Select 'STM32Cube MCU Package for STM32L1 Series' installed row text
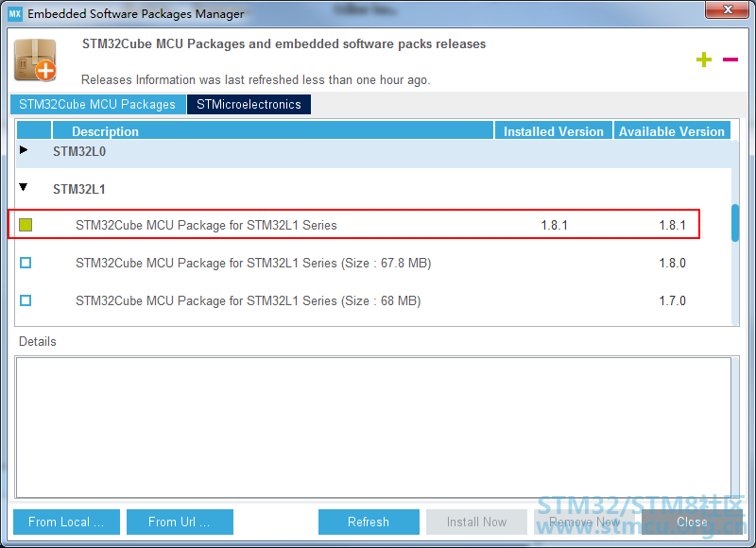Image resolution: width=756 pixels, height=548 pixels. (x=206, y=225)
